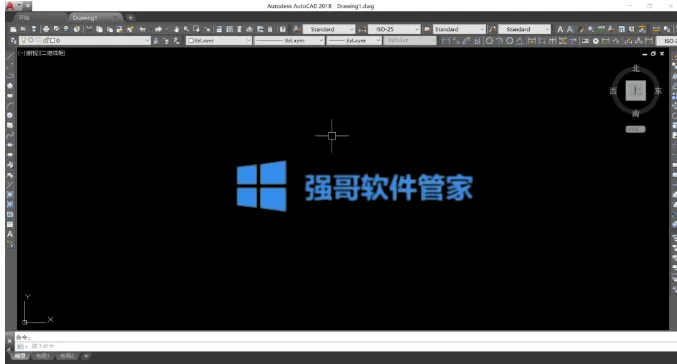Add a new layout with the plus button
The image size is (677, 364).
(x=86, y=356)
